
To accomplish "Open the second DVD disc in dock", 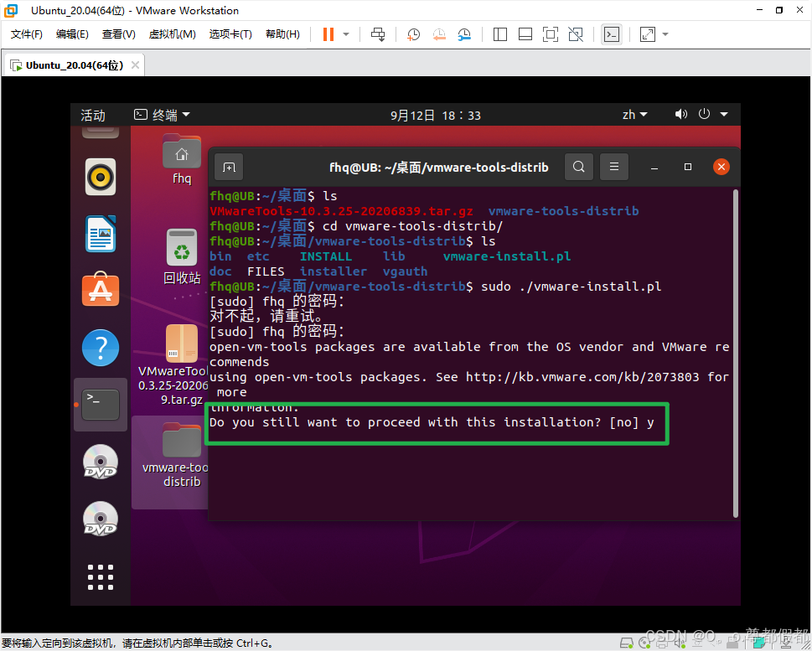I will click(x=101, y=519).
